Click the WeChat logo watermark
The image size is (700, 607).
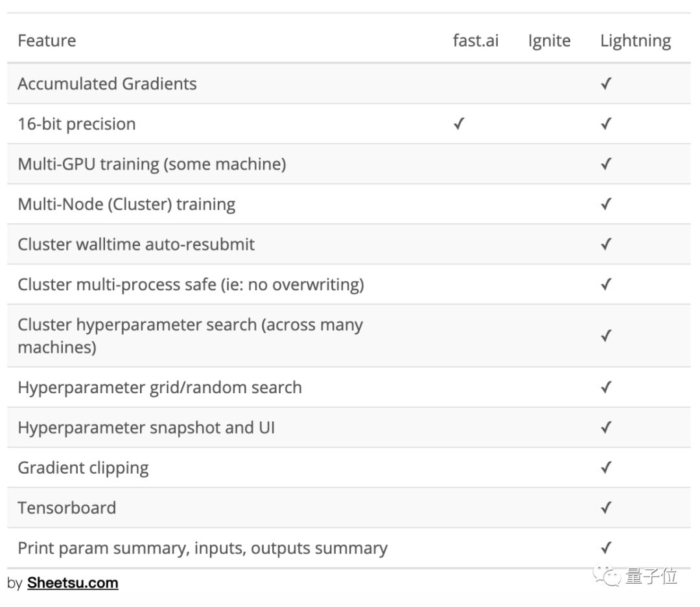[x=607, y=576]
